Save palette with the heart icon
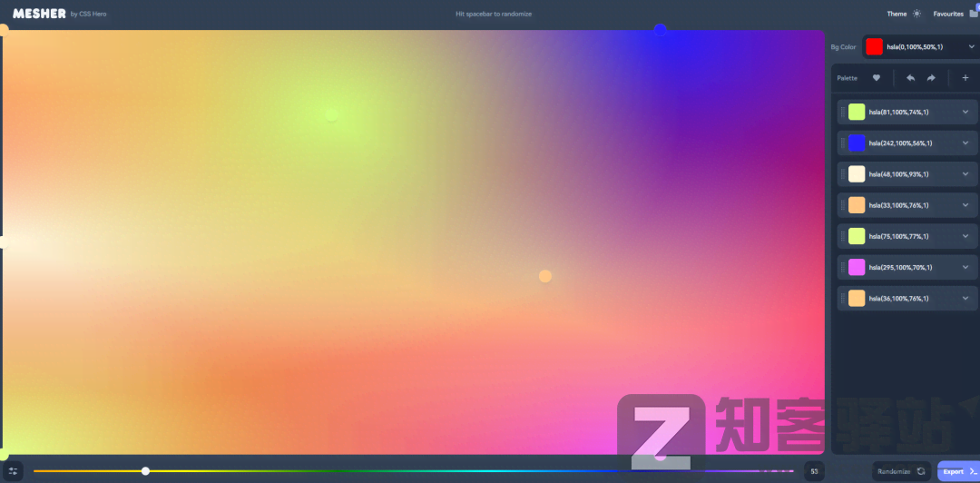Screen dimensions: 980x483 (877, 78)
